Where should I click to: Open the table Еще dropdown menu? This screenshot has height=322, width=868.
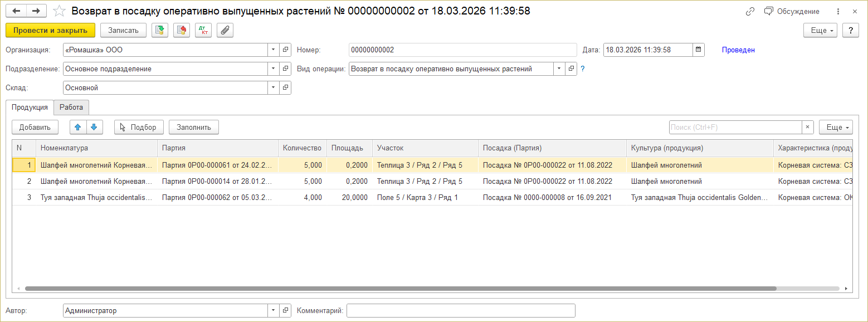pyautogui.click(x=836, y=128)
